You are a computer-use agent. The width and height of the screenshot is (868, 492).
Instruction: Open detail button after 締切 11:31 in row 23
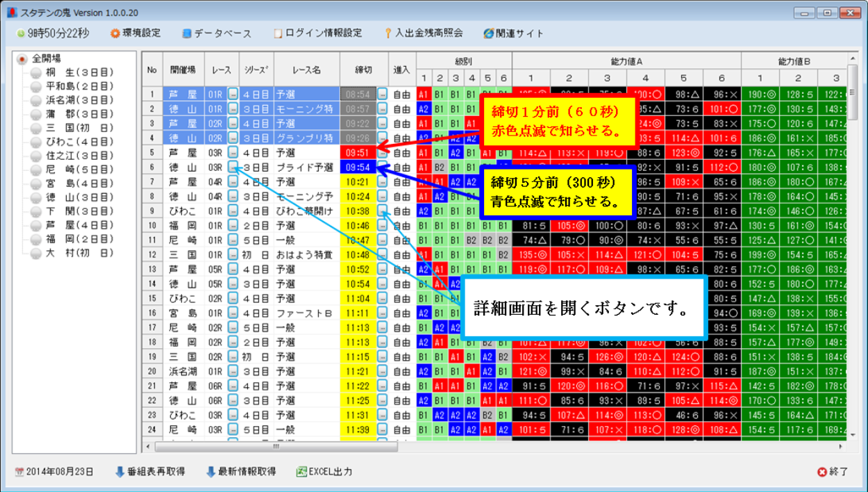click(x=383, y=415)
